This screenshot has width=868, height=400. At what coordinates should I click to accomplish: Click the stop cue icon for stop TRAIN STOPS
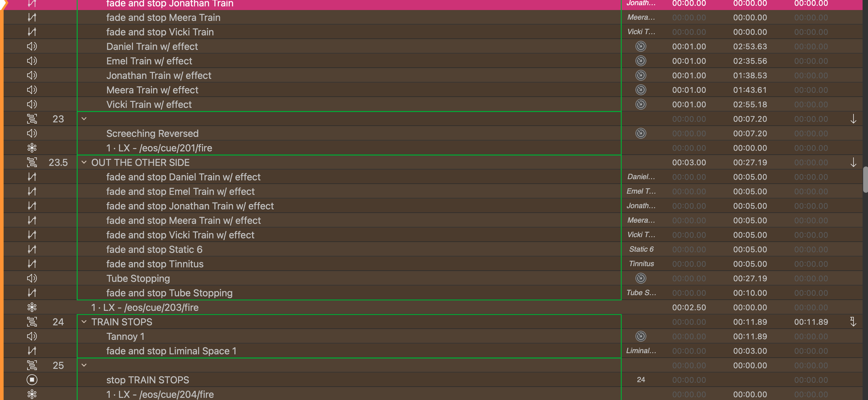pos(32,380)
